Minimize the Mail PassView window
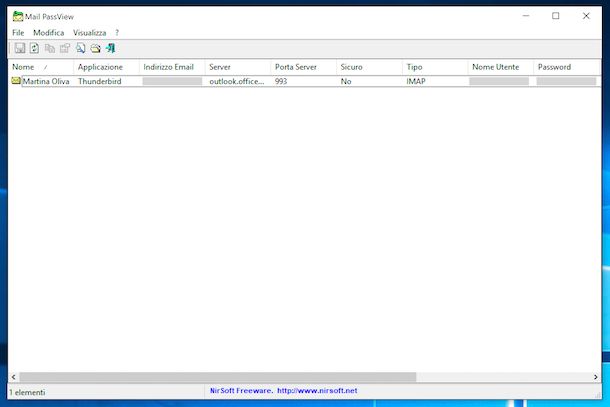This screenshot has height=407, width=610. [x=526, y=16]
